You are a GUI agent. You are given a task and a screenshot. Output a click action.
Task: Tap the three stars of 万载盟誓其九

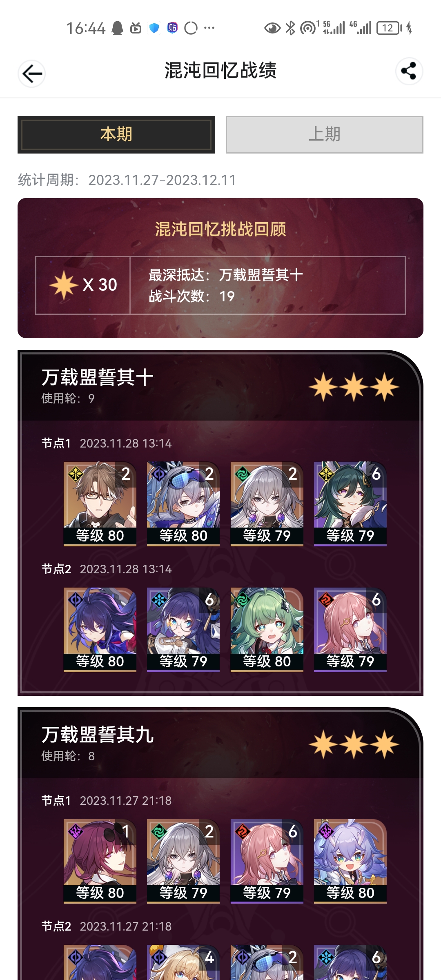coord(354,744)
